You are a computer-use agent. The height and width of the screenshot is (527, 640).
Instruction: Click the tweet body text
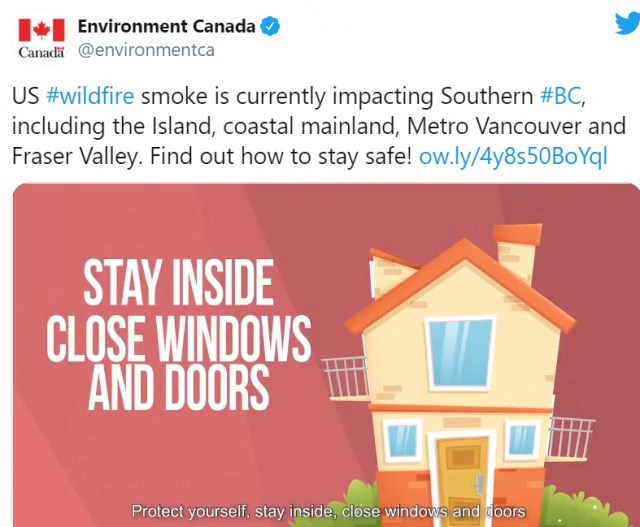tap(318, 127)
